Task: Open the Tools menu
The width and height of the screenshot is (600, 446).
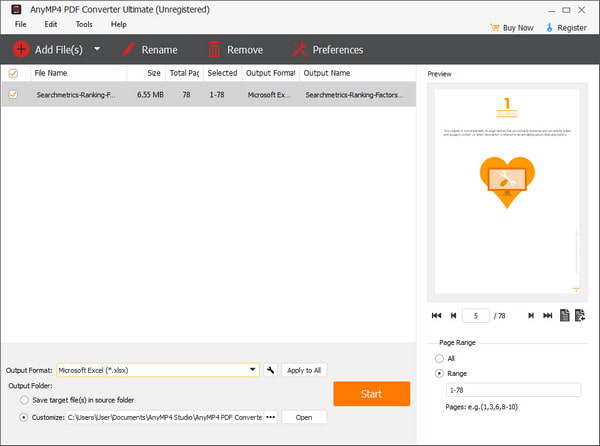Action: point(84,24)
